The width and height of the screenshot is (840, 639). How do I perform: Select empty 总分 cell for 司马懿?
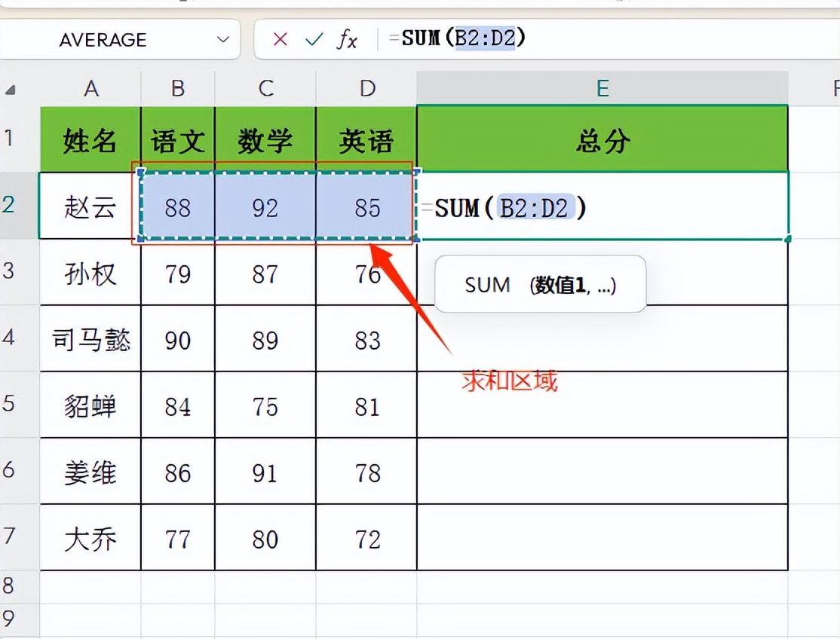pyautogui.click(x=602, y=339)
